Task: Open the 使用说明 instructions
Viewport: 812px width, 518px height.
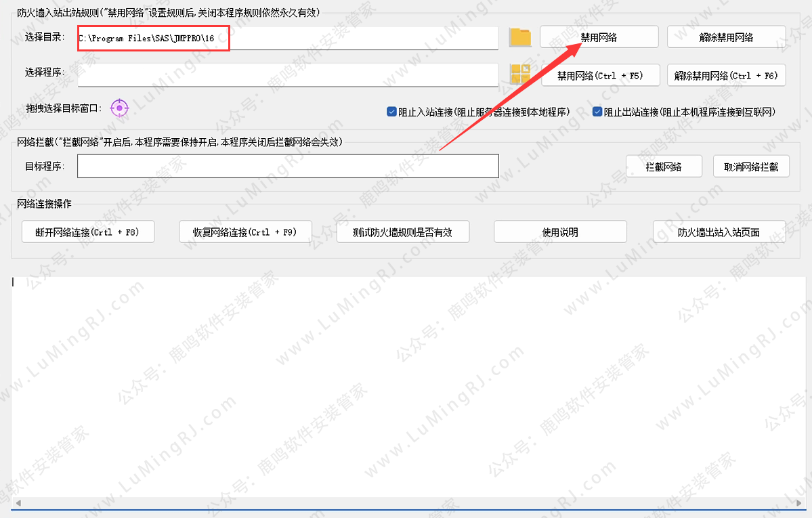Action: point(559,232)
